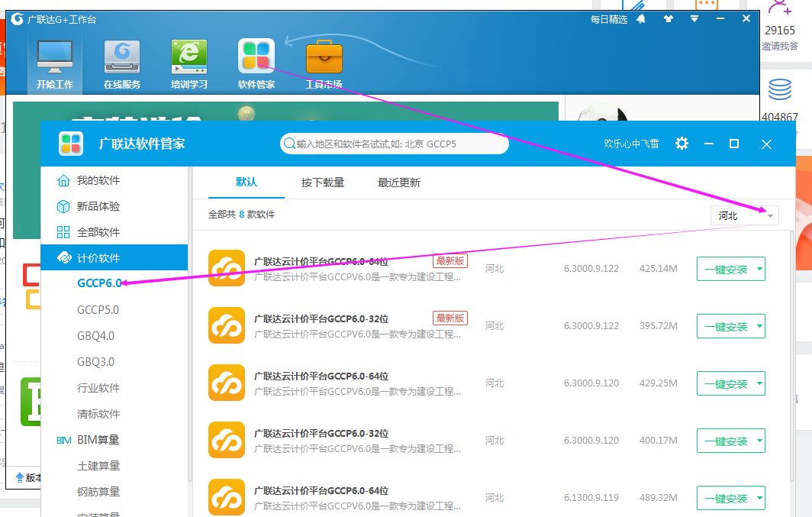Viewport: 812px width, 517px height.
Task: Click the 广联达软件管家 logo icon
Action: (x=71, y=144)
